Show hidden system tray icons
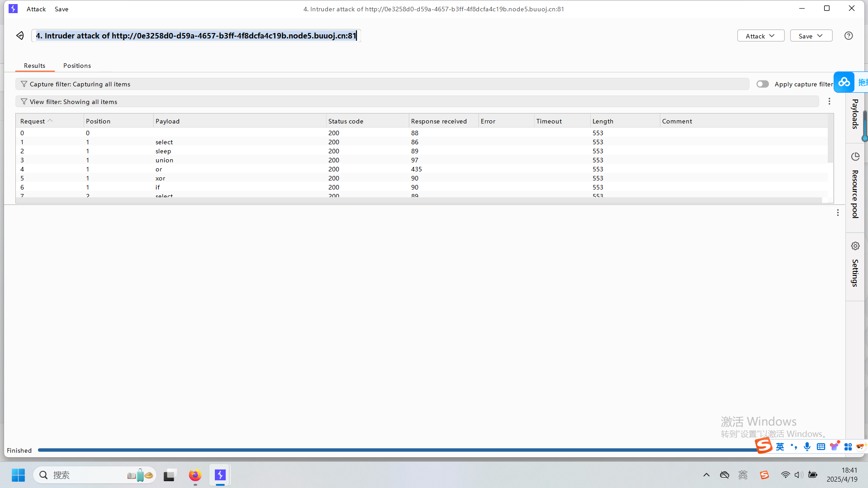 pyautogui.click(x=707, y=475)
